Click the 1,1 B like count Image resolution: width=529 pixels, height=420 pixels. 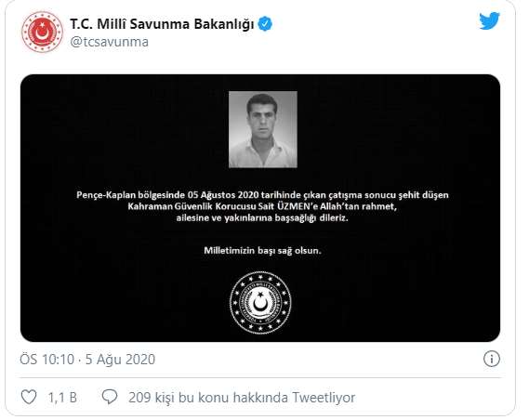pos(62,398)
